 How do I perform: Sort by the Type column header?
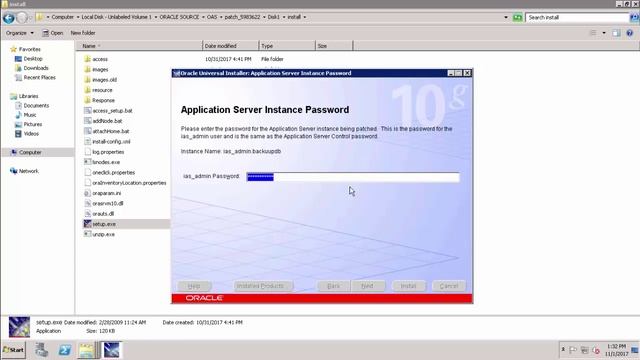pos(287,46)
